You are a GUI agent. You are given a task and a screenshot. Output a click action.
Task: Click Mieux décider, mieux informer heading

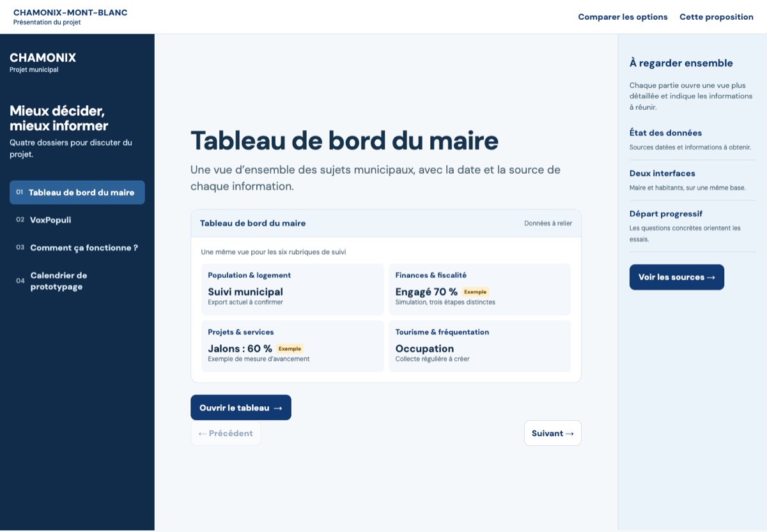tap(59, 118)
